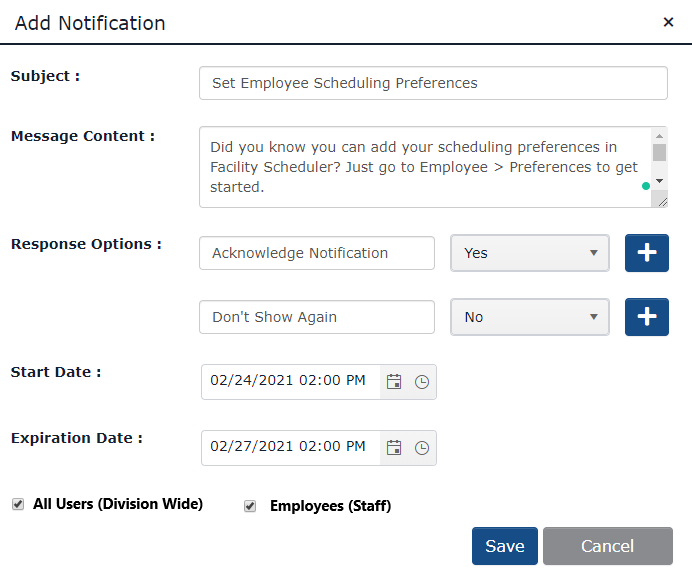Viewport: 692px width, 581px height.
Task: Click the message content scrollbar up arrow
Action: point(659,136)
